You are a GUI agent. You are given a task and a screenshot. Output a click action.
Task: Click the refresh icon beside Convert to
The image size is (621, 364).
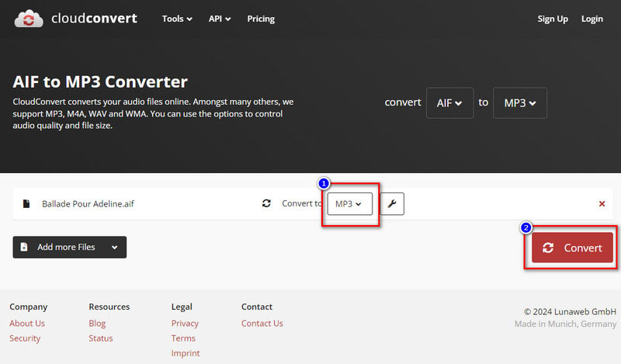[266, 203]
